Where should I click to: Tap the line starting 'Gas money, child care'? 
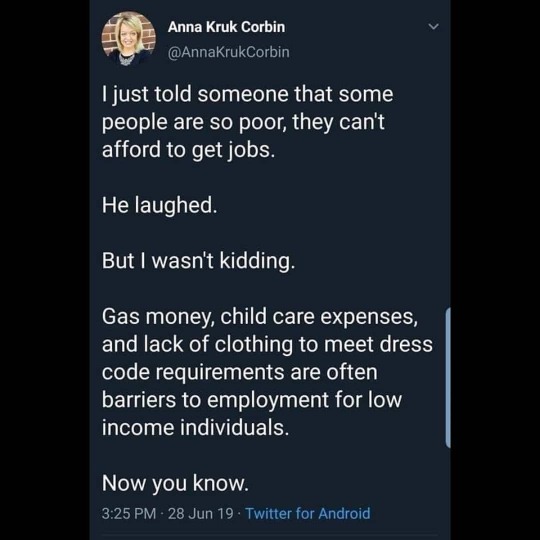click(260, 316)
